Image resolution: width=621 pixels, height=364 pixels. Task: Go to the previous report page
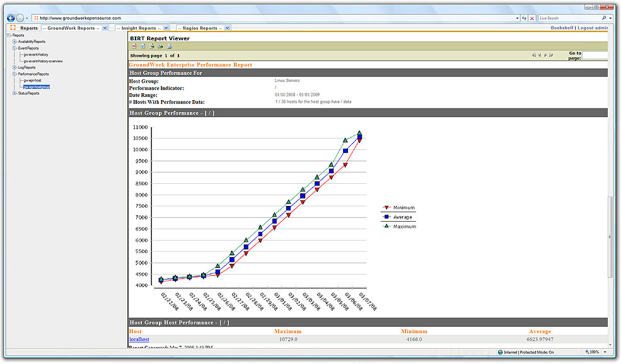(540, 55)
